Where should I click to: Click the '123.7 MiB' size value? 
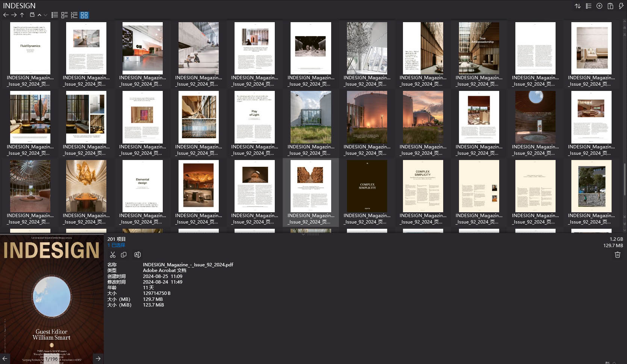coord(153,305)
